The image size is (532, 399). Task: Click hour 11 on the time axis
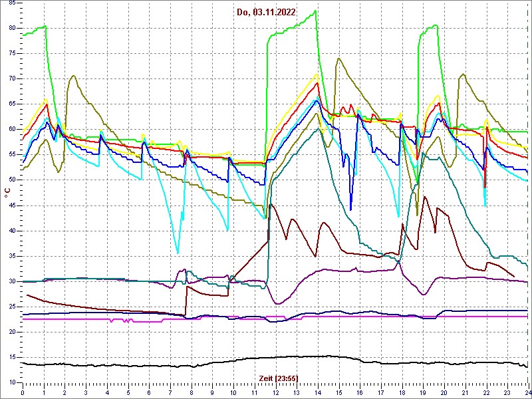pos(254,392)
